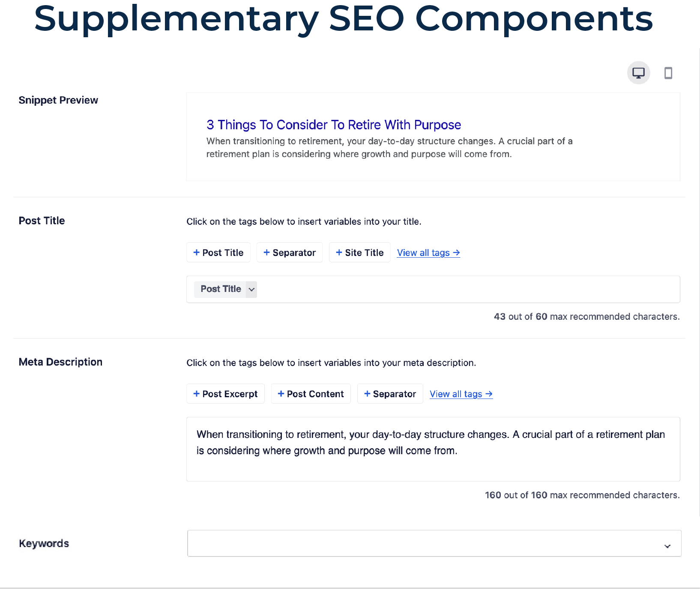The height and width of the screenshot is (589, 700).
Task: Click the snippet preview headline link
Action: pyautogui.click(x=334, y=125)
